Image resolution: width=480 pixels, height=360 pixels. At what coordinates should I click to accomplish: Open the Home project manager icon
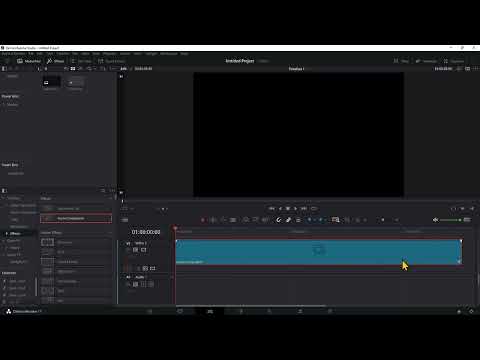459,311
